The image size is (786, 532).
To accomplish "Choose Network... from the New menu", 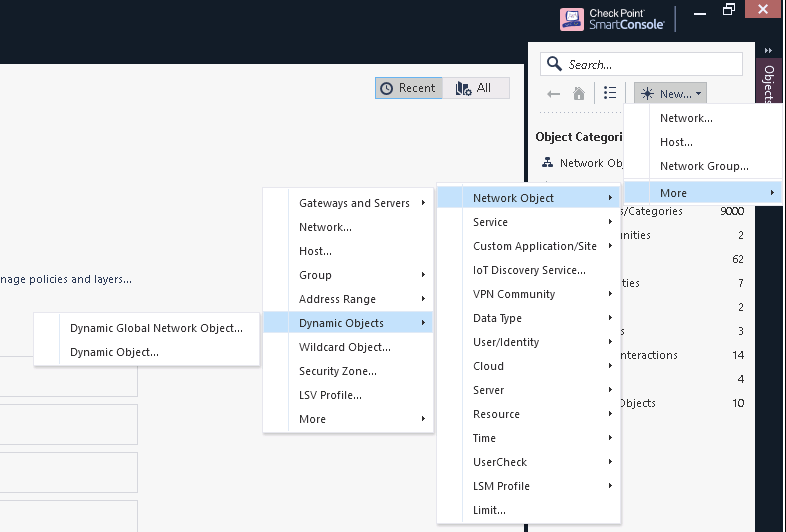I will coord(702,118).
